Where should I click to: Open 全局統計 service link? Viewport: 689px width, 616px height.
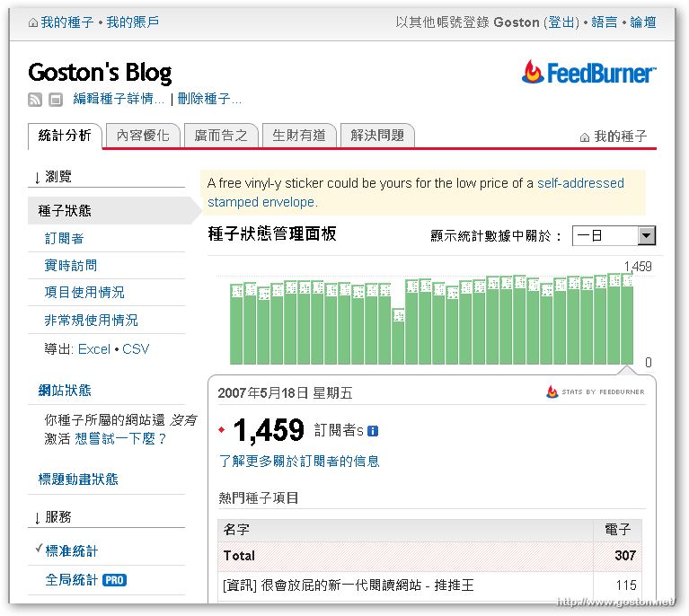pos(72,580)
